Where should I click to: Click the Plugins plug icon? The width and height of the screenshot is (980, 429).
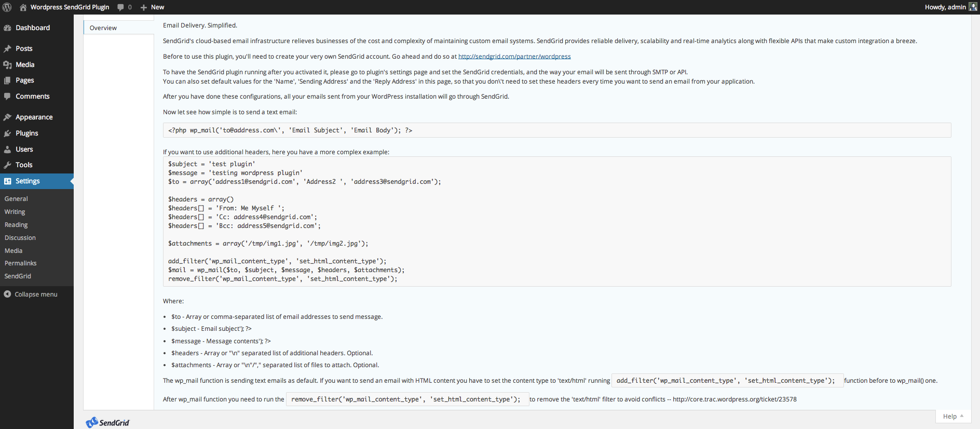[x=7, y=133]
